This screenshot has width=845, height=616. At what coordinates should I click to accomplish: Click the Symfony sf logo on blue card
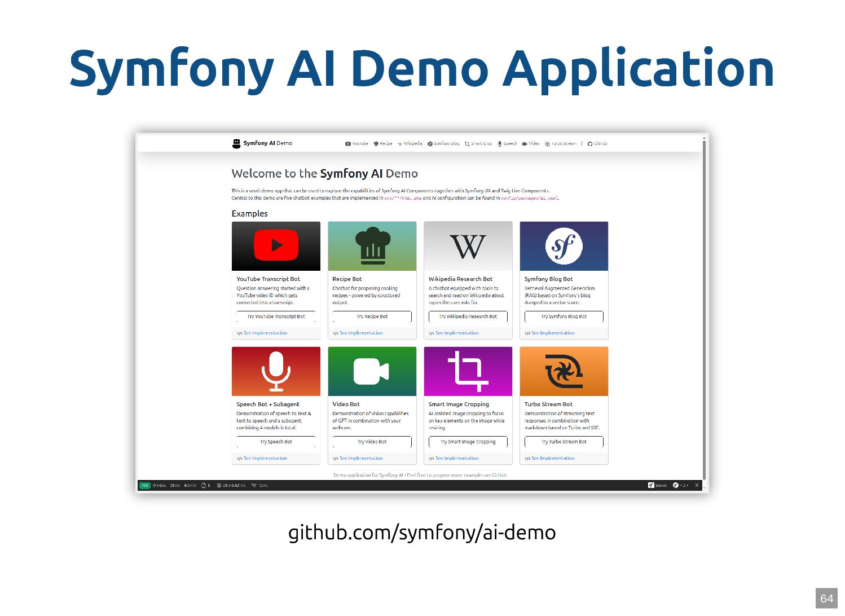564,246
